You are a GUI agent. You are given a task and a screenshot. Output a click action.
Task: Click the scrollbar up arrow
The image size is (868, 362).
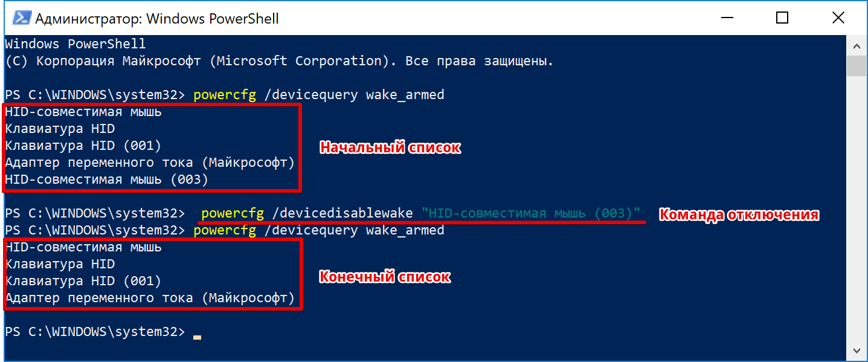pos(856,46)
